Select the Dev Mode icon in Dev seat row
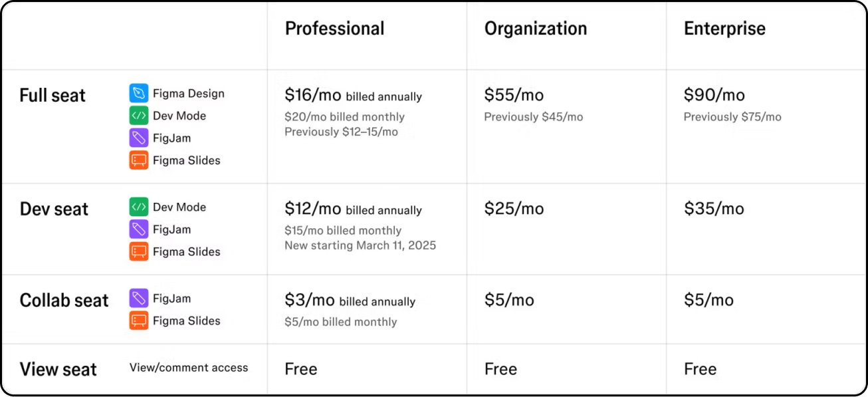This screenshot has height=397, width=868. (138, 207)
